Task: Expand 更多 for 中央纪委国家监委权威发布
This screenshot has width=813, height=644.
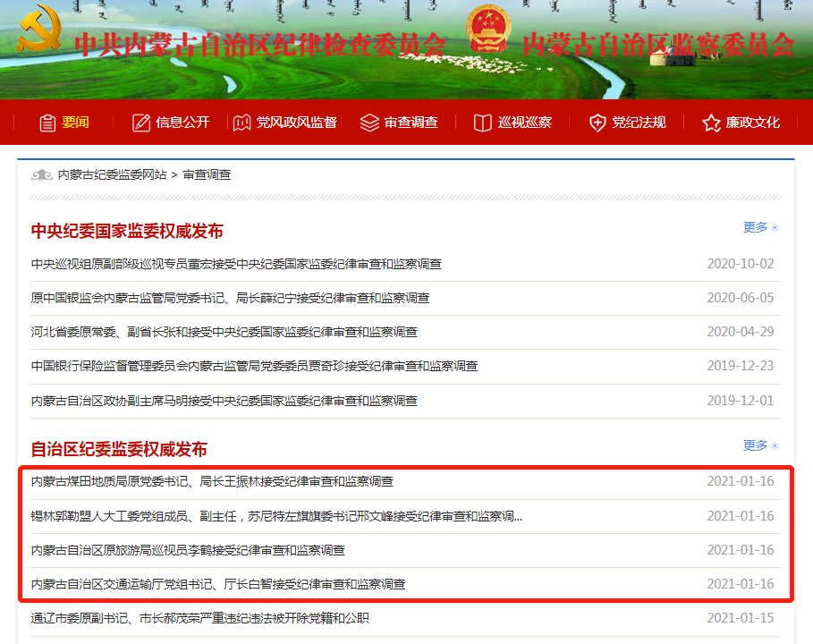Action: point(756,228)
